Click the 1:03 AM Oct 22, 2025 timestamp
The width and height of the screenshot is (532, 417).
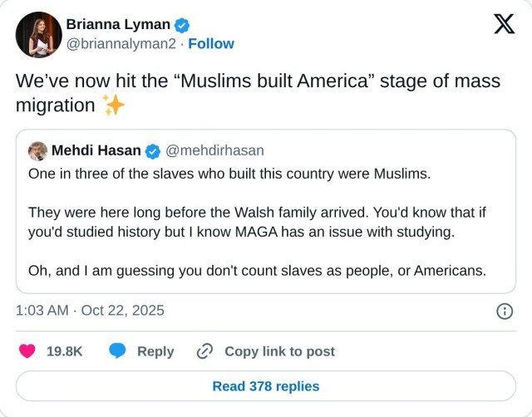[90, 311]
